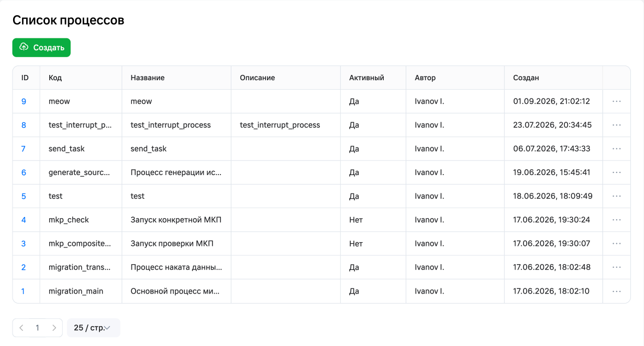
Task: Click the date 23.07.2026, 20:34:45
Action: click(552, 125)
